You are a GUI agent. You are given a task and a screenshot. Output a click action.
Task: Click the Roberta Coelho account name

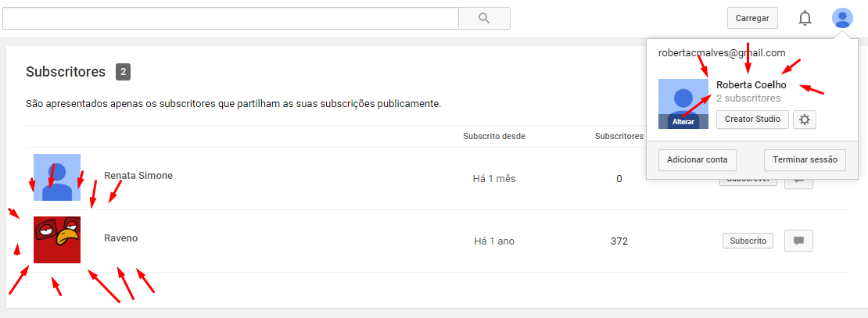(x=751, y=85)
